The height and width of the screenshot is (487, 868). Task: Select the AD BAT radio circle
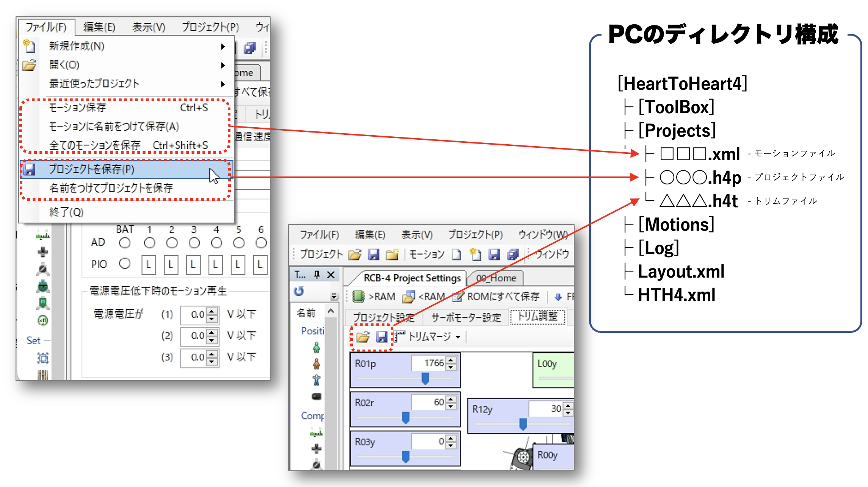click(x=125, y=243)
